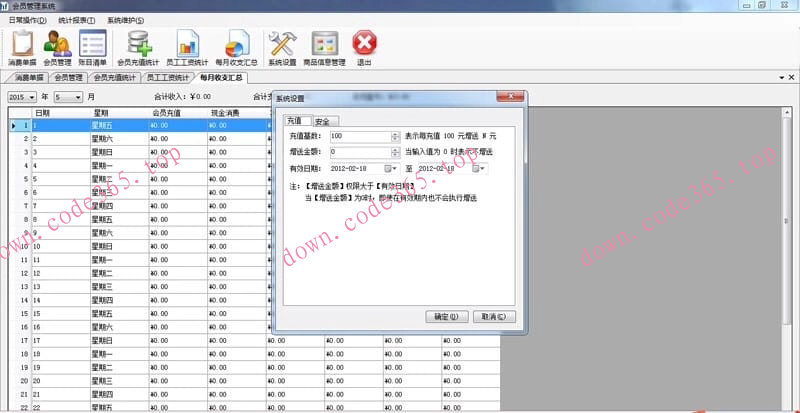Click the 会员充值 column header
800x413 pixels.
click(178, 113)
